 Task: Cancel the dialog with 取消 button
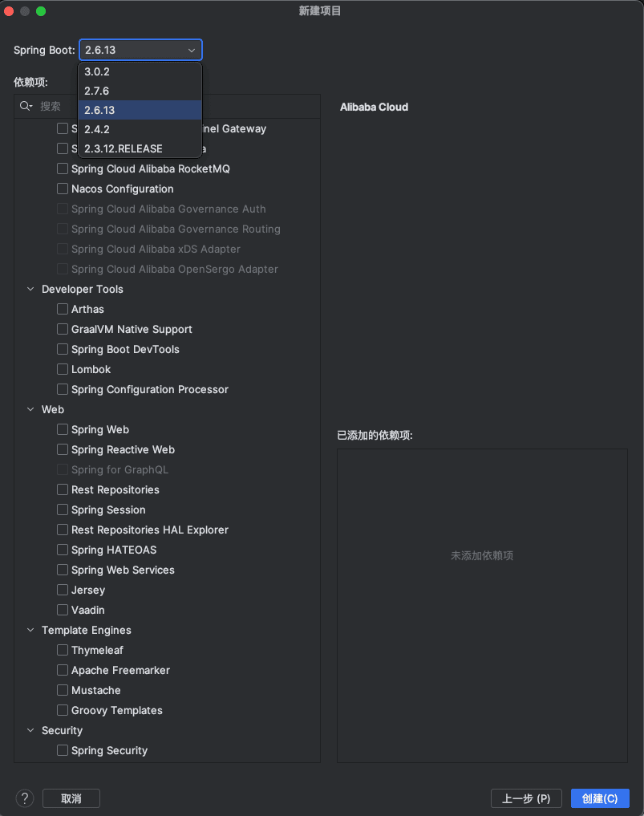point(71,798)
